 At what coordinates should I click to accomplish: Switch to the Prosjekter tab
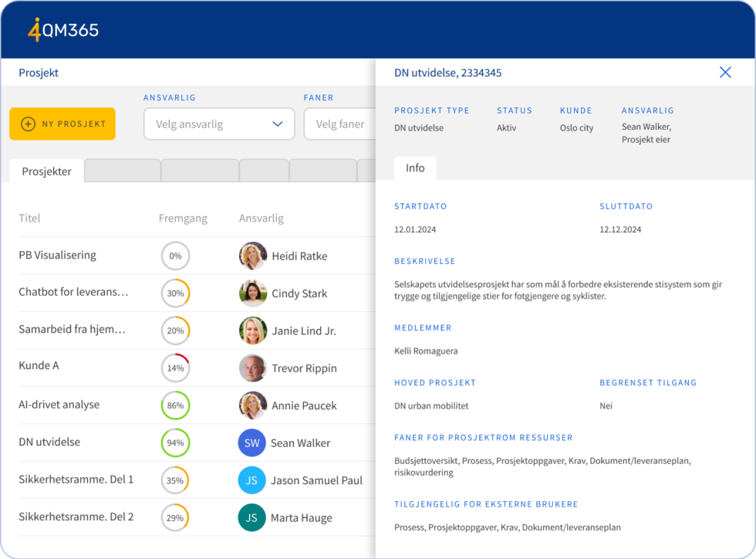46,171
